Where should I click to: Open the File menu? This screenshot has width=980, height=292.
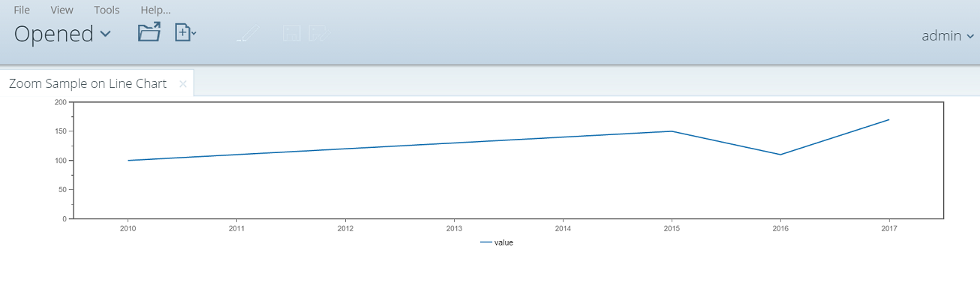coord(22,11)
